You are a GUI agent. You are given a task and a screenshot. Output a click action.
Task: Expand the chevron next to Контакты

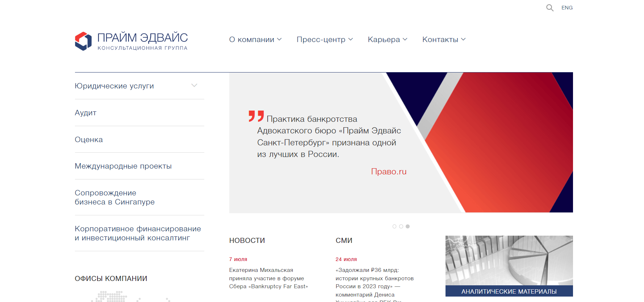[x=463, y=40]
